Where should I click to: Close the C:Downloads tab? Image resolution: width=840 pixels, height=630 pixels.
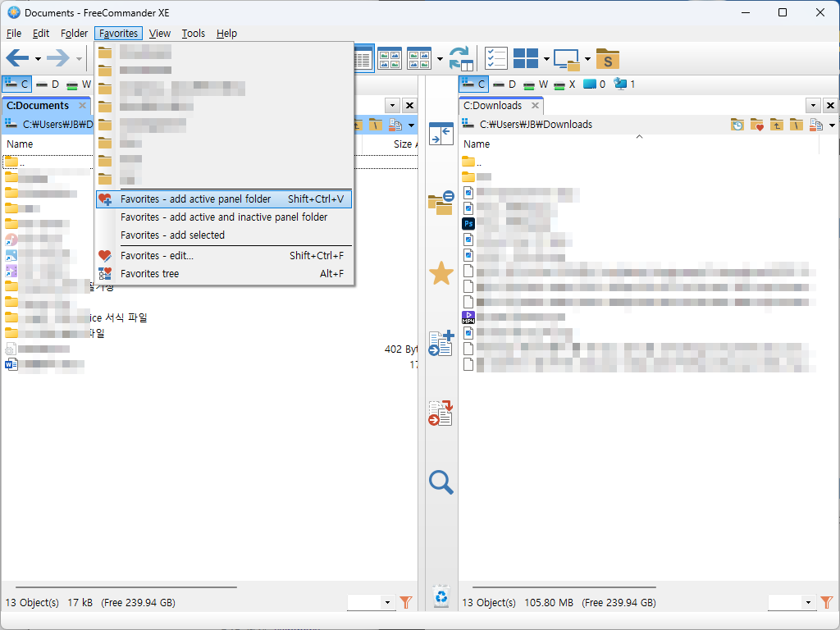(535, 106)
